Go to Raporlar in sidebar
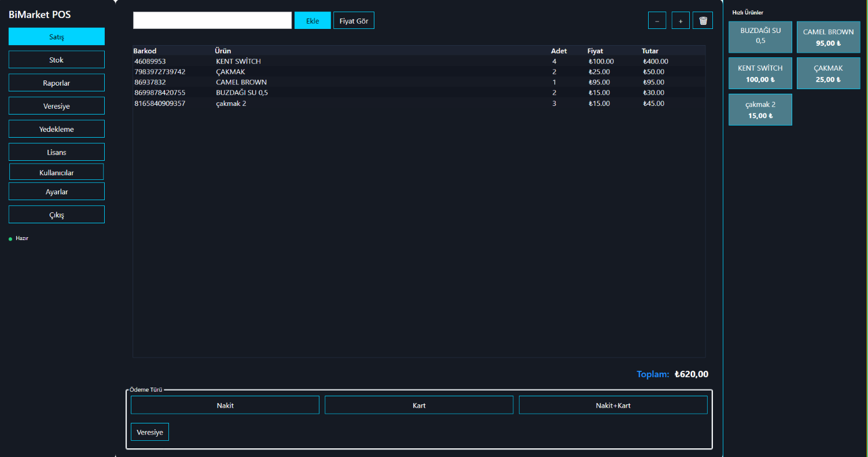Screen dimensions: 868x457 57,83
